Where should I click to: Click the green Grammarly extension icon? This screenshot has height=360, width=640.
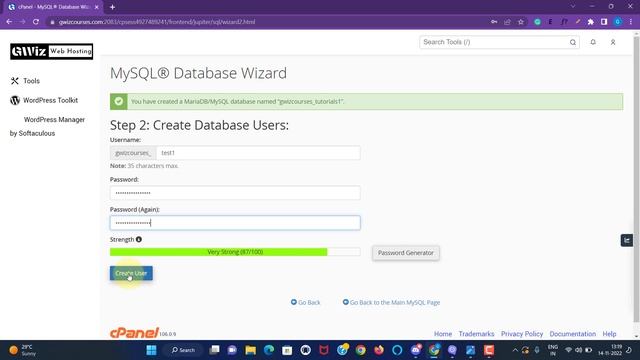pyautogui.click(x=538, y=22)
